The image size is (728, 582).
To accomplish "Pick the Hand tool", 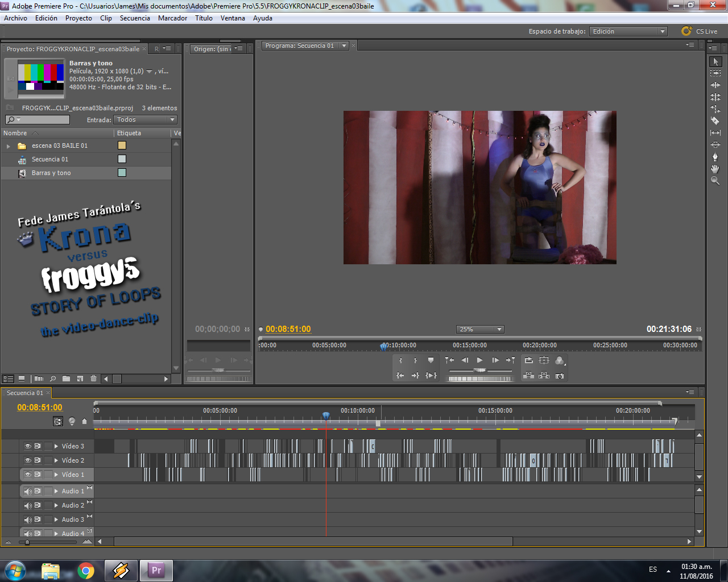I will pyautogui.click(x=715, y=169).
